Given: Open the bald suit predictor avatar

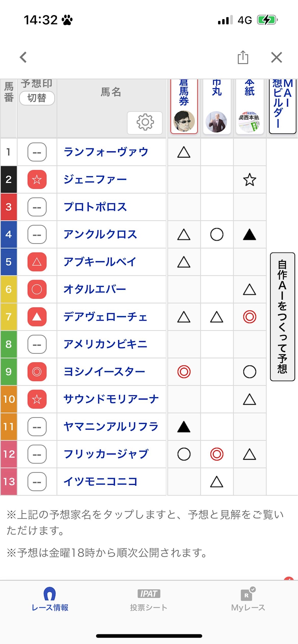Looking at the screenshot, I should click(216, 122).
